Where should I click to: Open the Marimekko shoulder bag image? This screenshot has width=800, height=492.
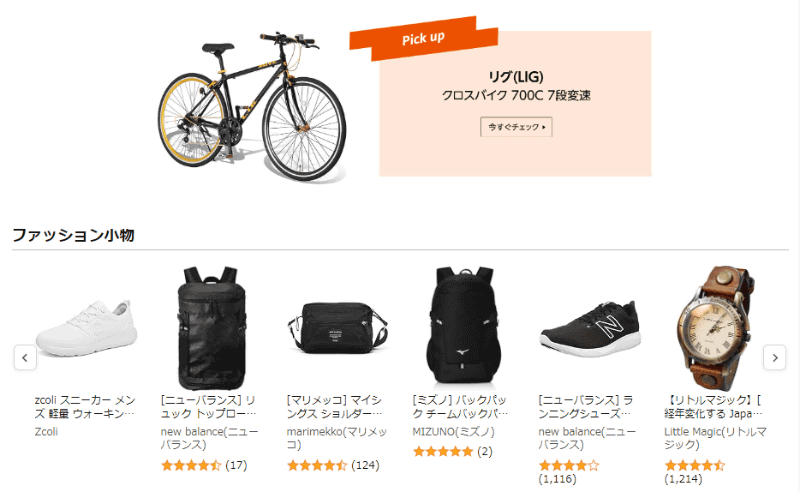pyautogui.click(x=337, y=328)
